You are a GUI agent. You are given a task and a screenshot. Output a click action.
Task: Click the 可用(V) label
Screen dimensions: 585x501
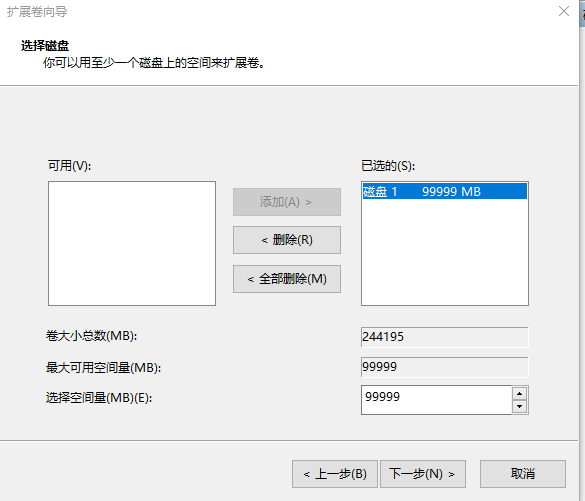(x=69, y=165)
